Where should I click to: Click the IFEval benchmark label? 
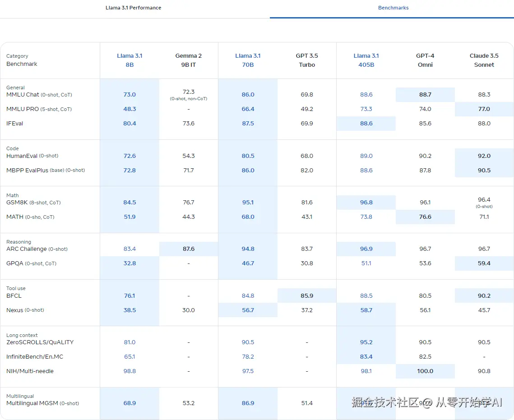click(x=15, y=124)
